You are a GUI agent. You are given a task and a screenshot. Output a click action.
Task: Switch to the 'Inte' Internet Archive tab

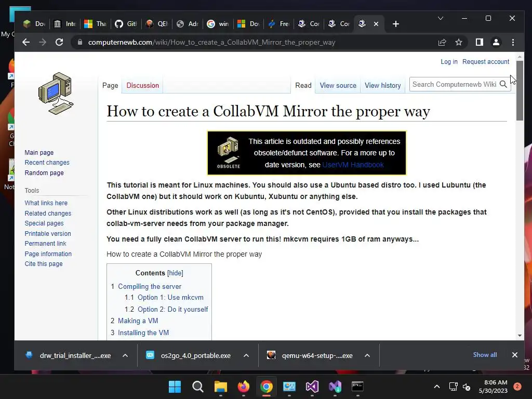(64, 24)
